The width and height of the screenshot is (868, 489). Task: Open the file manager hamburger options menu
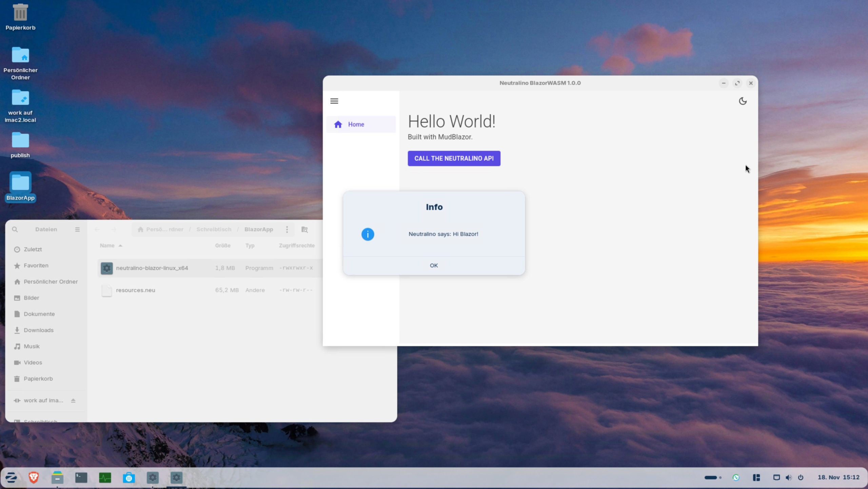(x=77, y=229)
